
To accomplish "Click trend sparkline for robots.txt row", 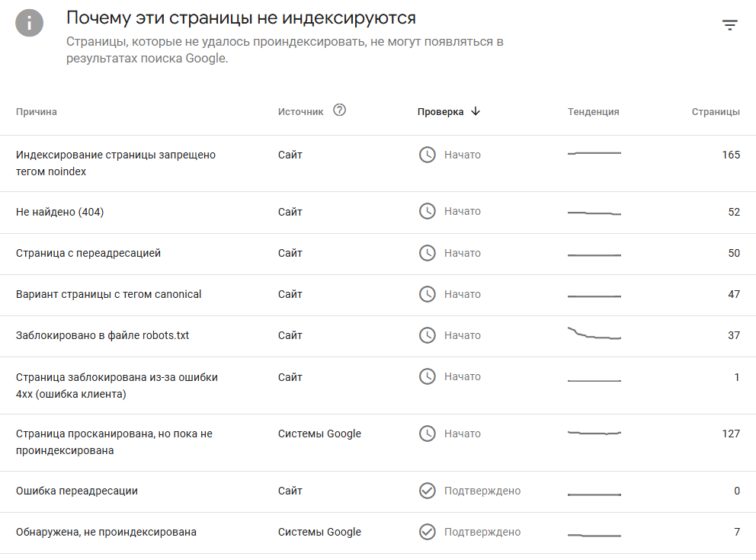I will click(594, 334).
